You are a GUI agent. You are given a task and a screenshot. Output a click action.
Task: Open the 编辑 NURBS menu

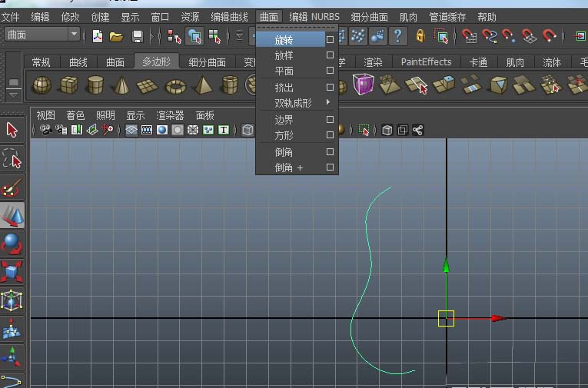tap(314, 17)
